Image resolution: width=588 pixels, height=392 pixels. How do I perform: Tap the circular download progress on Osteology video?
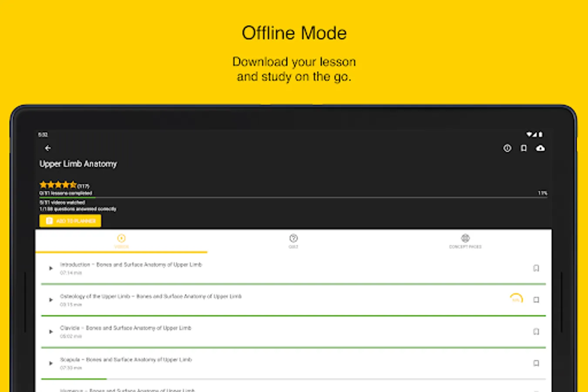pyautogui.click(x=516, y=298)
